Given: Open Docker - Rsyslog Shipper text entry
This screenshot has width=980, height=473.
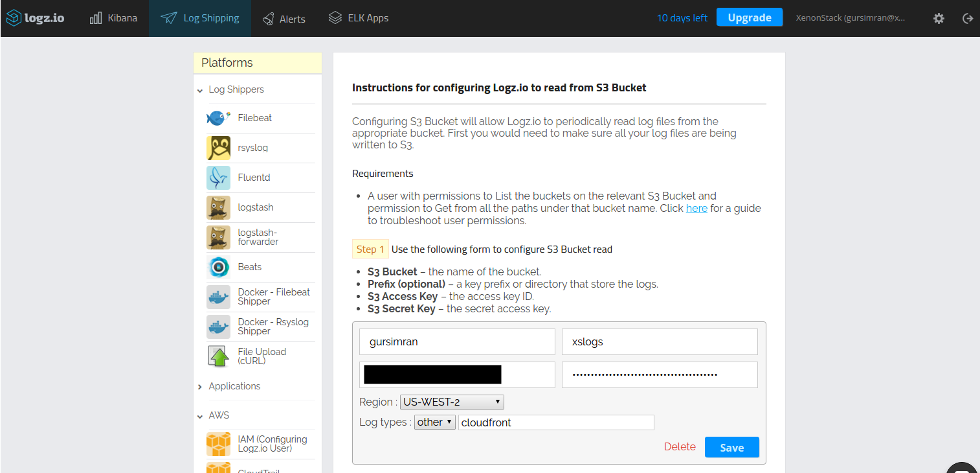Looking at the screenshot, I should coord(273,327).
